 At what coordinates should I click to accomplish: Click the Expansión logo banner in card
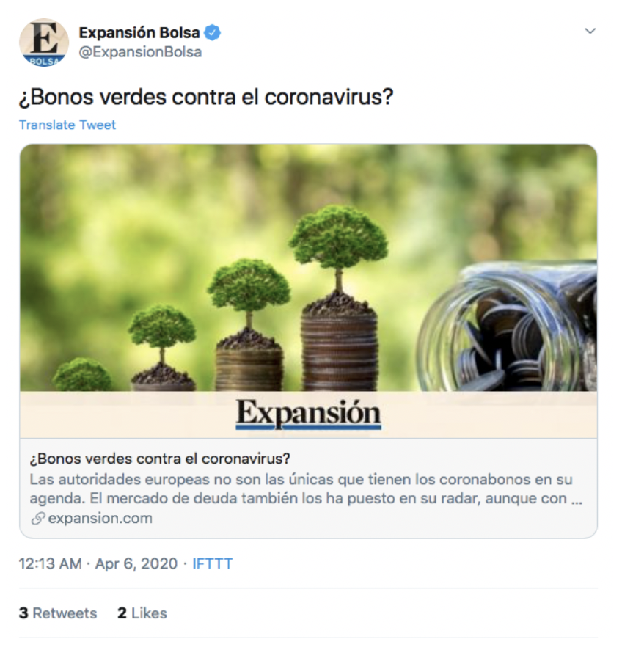coord(308,414)
